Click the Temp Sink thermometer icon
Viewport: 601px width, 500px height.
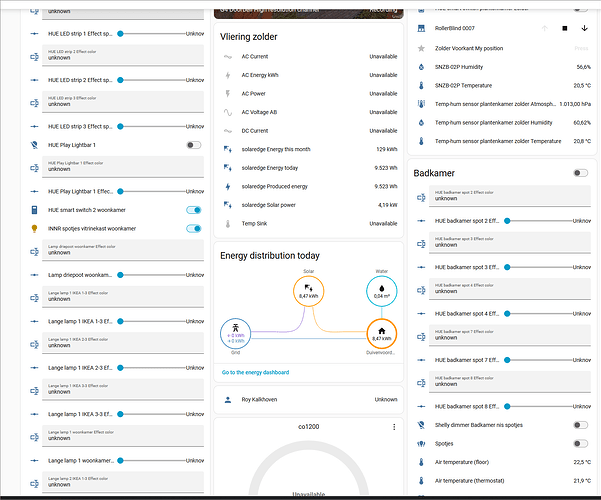tap(228, 224)
